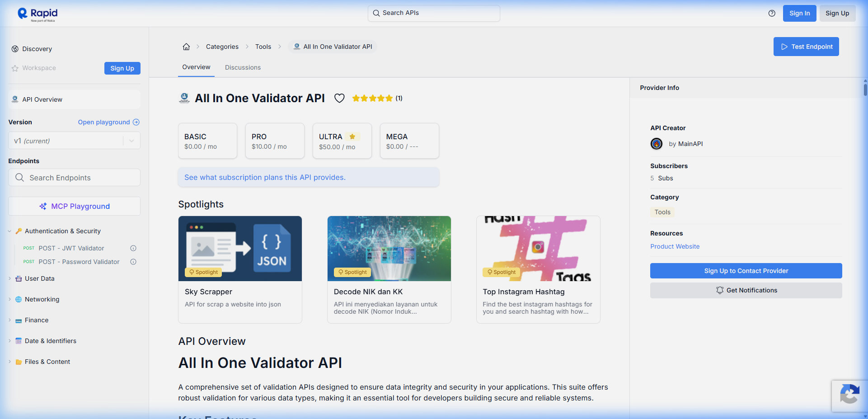868x419 pixels.
Task: Click Sign In in header
Action: [799, 13]
